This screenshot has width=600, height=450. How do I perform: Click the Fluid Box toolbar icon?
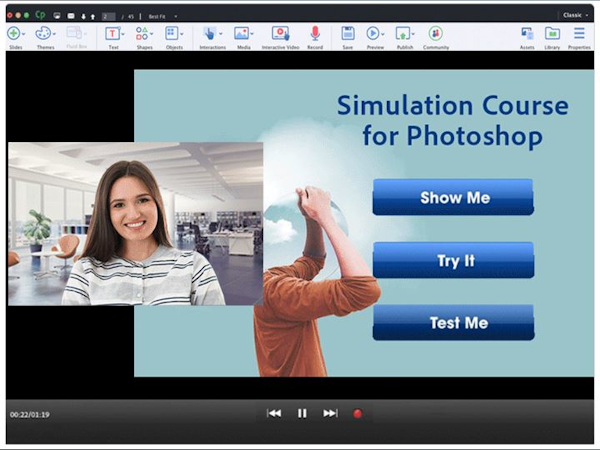coord(74,33)
